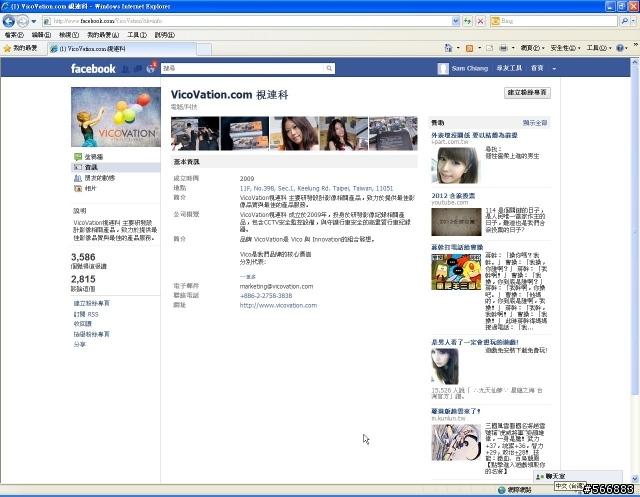
Task: Click the Read mail icon in command bar
Action: (489, 48)
